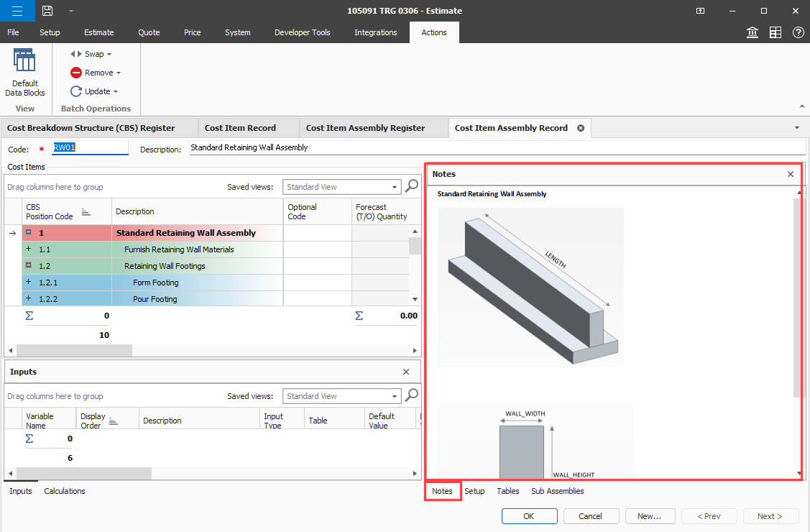810x532 pixels.
Task: Click the help question mark icon
Action: tap(798, 32)
